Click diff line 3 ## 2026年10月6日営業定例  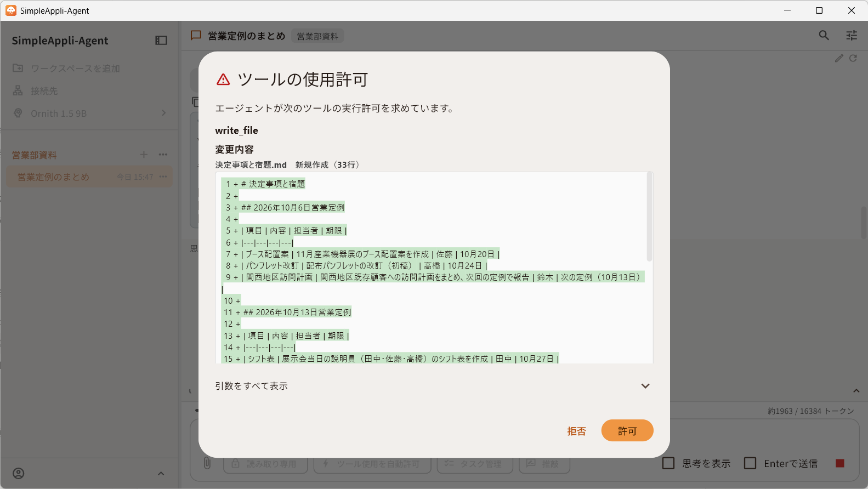(x=293, y=207)
